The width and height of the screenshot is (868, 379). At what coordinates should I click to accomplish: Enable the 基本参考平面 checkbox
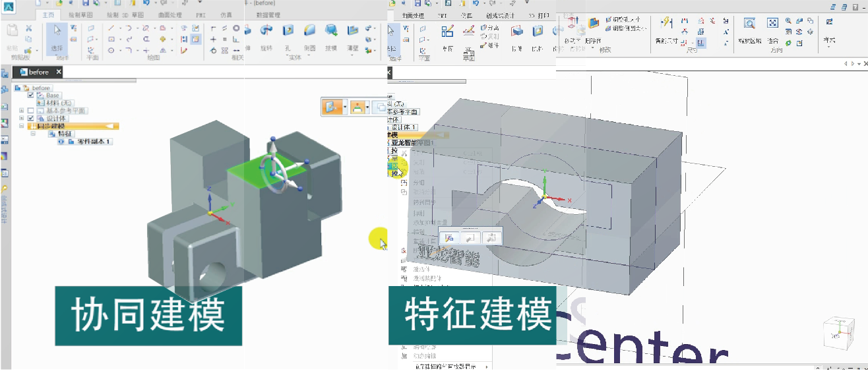coord(30,111)
